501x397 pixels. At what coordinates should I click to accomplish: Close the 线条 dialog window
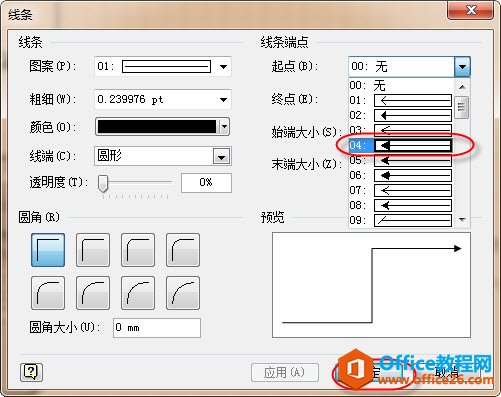coord(471,10)
